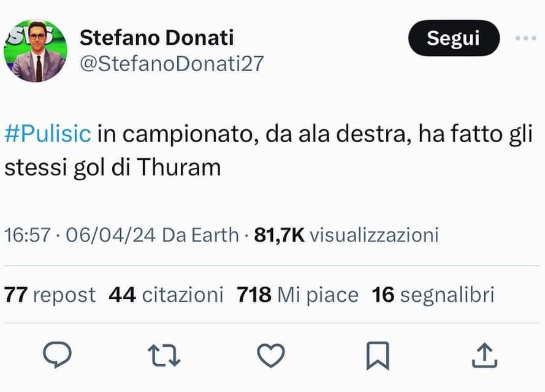Open the #Pulisic hashtag
The width and height of the screenshot is (545, 392).
48,135
